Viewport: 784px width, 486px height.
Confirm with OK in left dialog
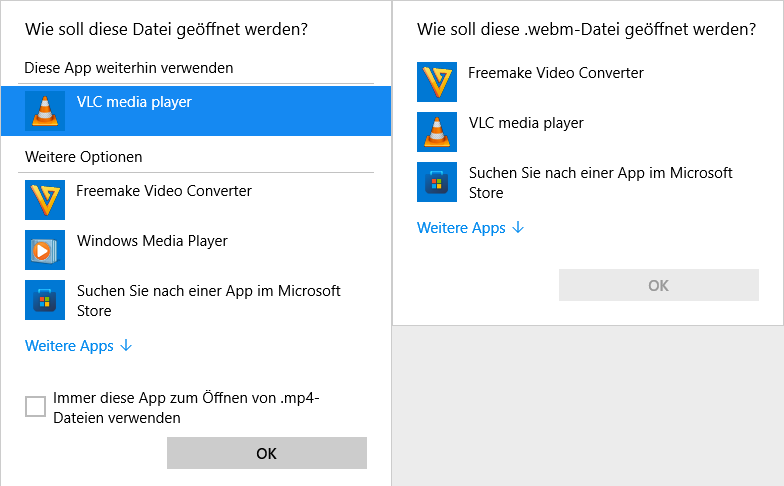point(267,453)
